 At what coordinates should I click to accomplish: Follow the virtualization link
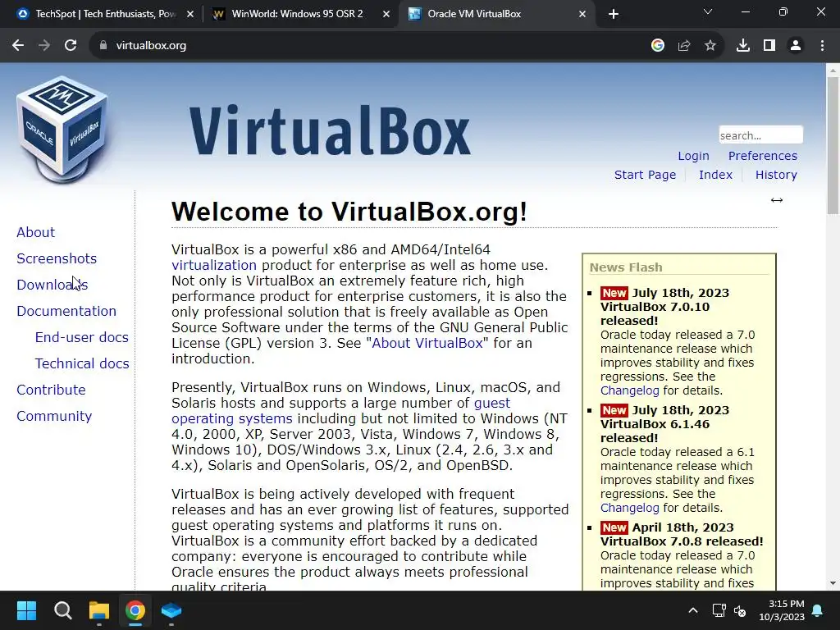[x=214, y=265]
